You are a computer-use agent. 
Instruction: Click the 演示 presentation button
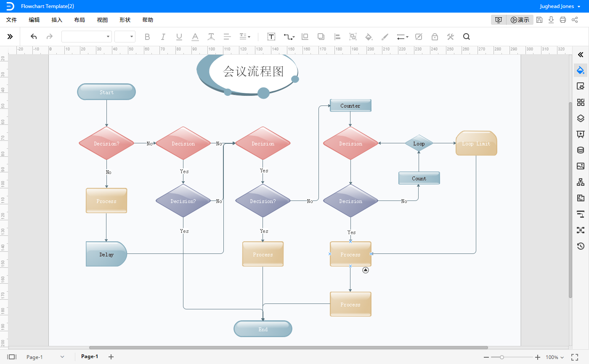[x=520, y=20]
